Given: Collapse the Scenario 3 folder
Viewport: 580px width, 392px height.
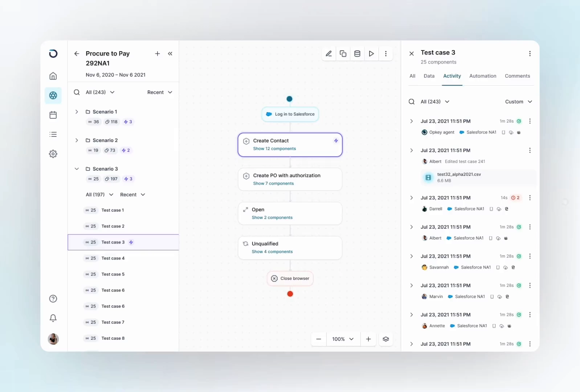Looking at the screenshot, I should [77, 169].
